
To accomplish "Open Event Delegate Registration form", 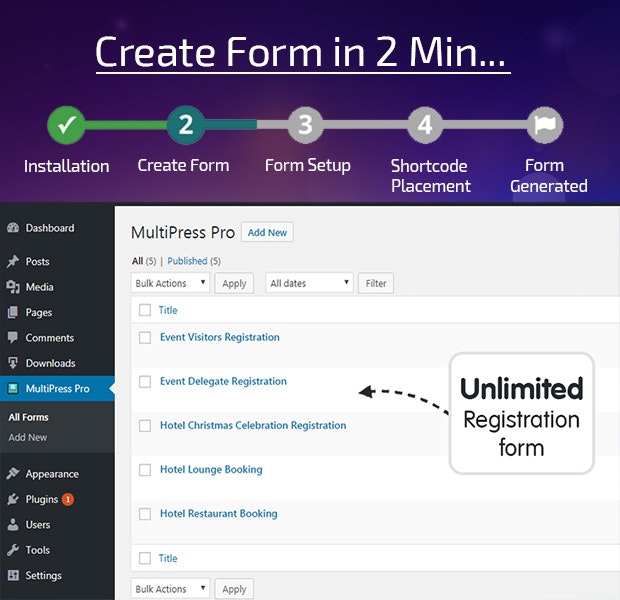I will pos(223,381).
